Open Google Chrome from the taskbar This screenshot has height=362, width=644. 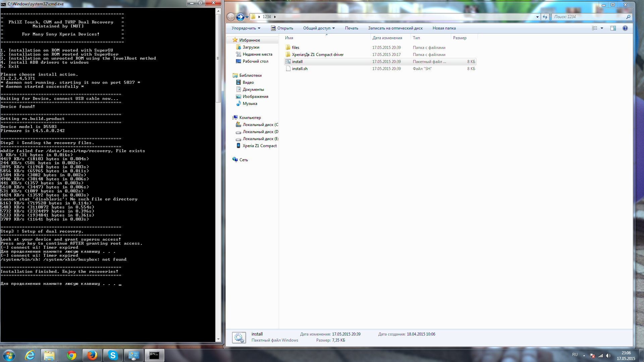click(71, 355)
